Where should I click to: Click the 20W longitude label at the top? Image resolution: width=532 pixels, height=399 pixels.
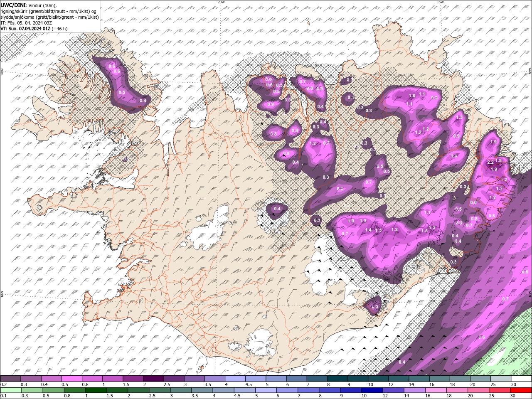[x=221, y=2]
